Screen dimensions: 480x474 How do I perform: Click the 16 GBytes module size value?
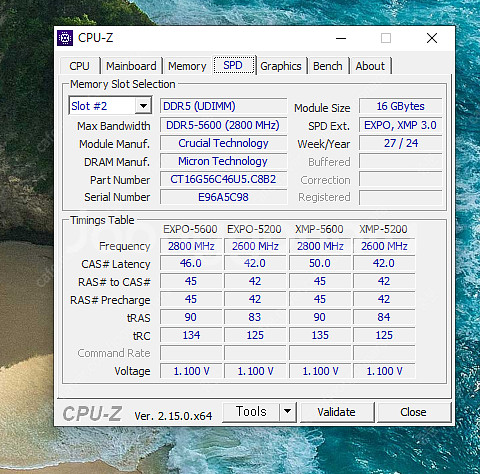401,106
